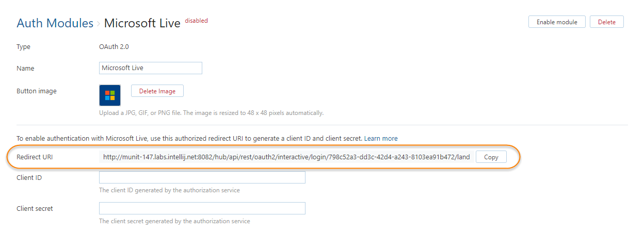Open the Learn more link
The image size is (644, 233).
382,139
